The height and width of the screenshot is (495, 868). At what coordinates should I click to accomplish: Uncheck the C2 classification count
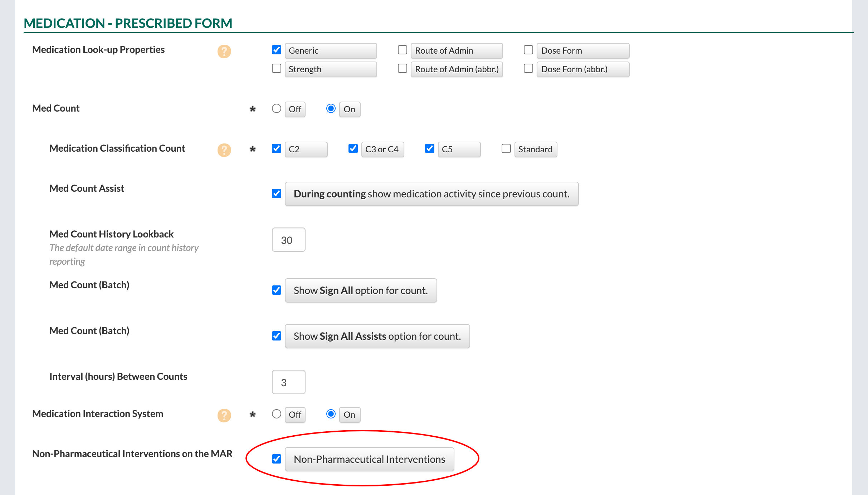[276, 148]
